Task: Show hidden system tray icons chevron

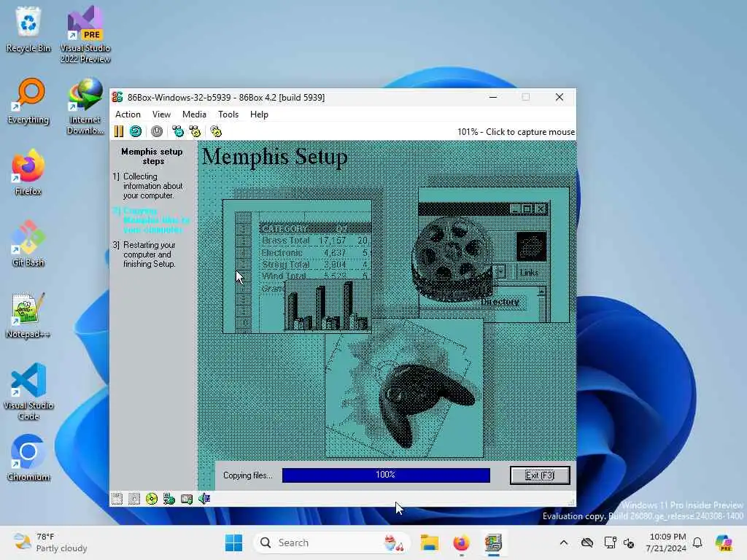Action: click(x=564, y=542)
